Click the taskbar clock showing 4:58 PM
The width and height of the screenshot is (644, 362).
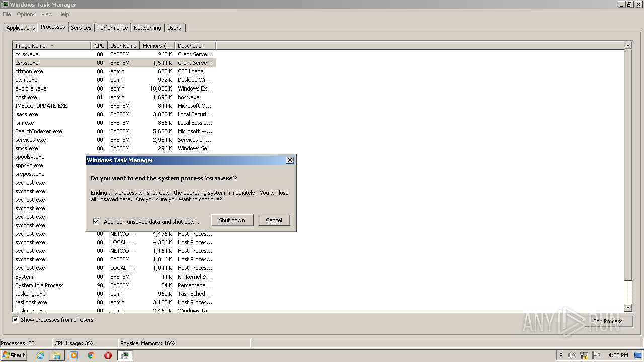click(618, 355)
